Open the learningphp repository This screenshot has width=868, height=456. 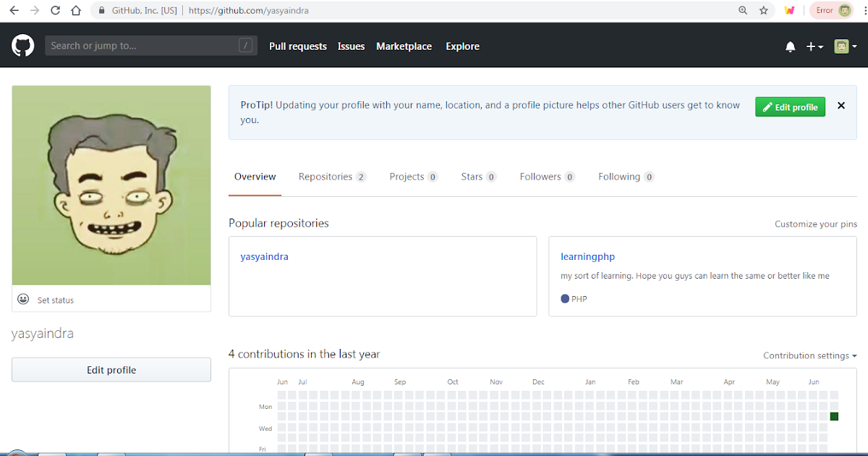coord(588,256)
